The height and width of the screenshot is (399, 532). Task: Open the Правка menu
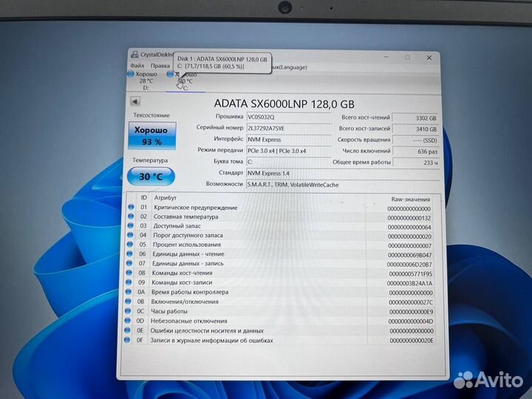tap(160, 66)
